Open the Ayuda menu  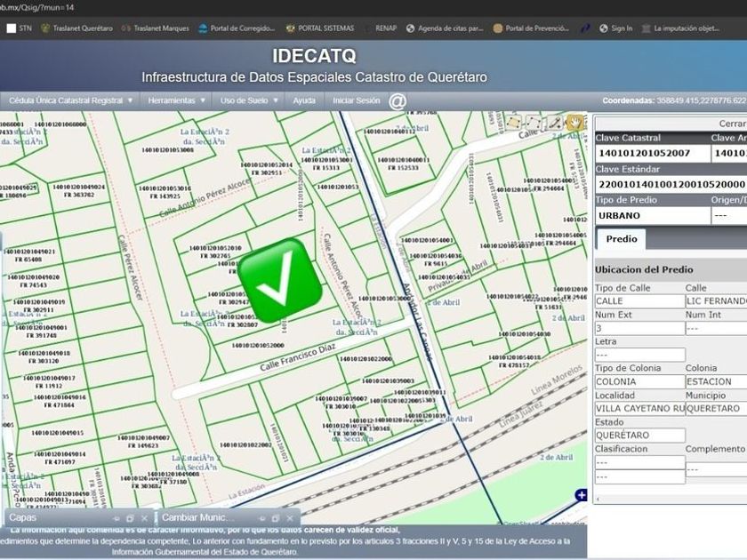304,100
